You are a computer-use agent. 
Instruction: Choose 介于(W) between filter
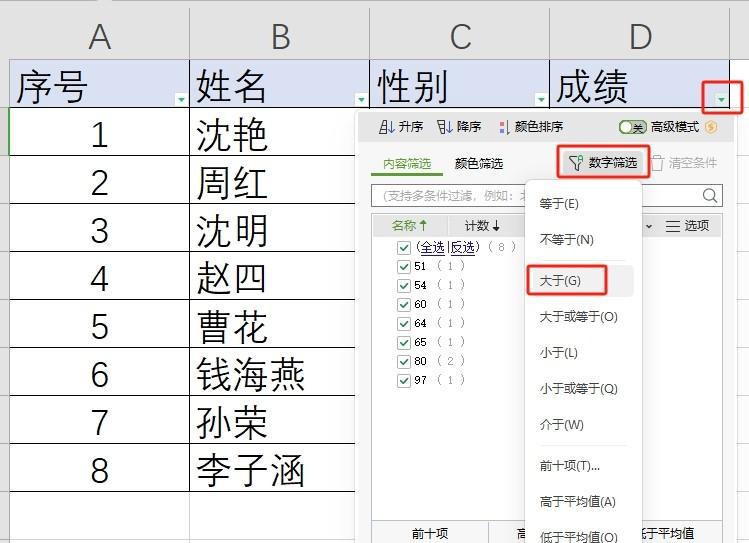[x=561, y=425]
